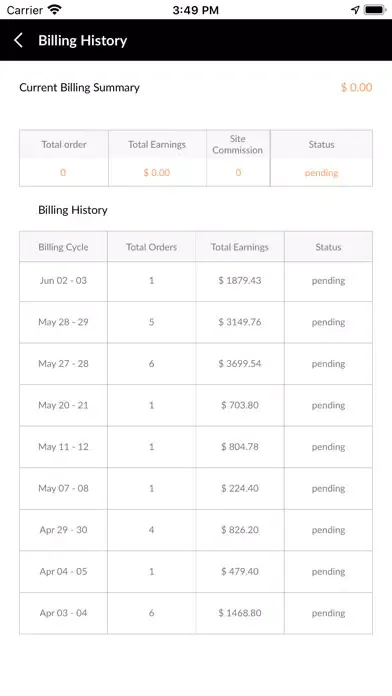
Task: Select the May 27 - 28 billing cycle
Action: click(63, 364)
